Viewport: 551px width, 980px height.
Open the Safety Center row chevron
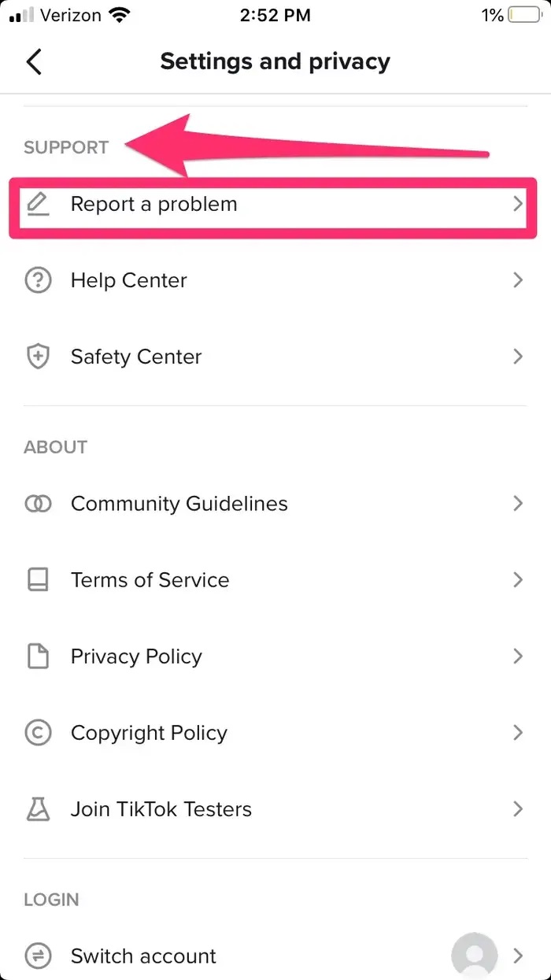point(517,357)
